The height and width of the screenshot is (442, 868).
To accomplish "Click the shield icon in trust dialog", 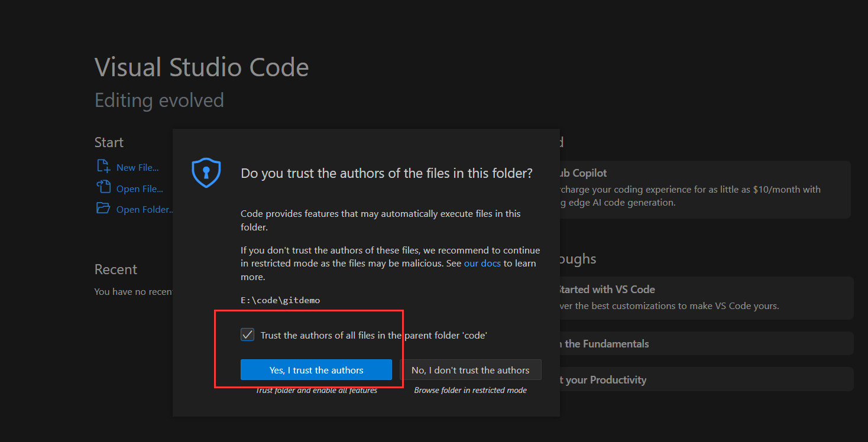I will [206, 173].
